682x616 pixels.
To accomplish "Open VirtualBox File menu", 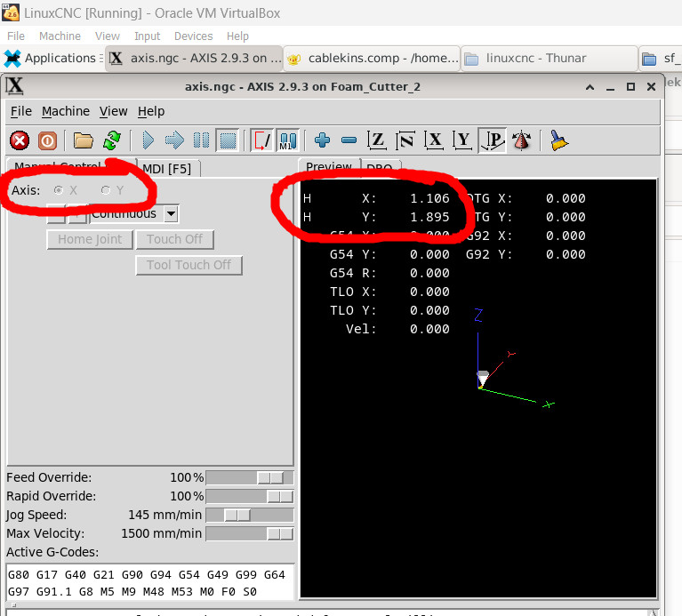I will coord(16,36).
